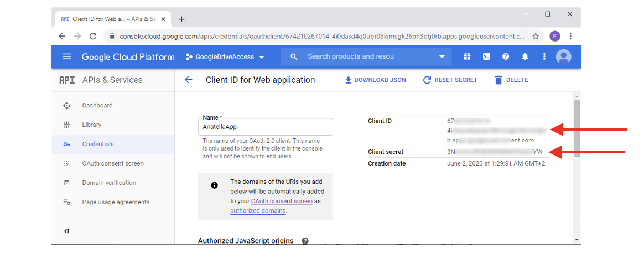
Task: Open the hamburger navigation menu
Action: pyautogui.click(x=67, y=56)
